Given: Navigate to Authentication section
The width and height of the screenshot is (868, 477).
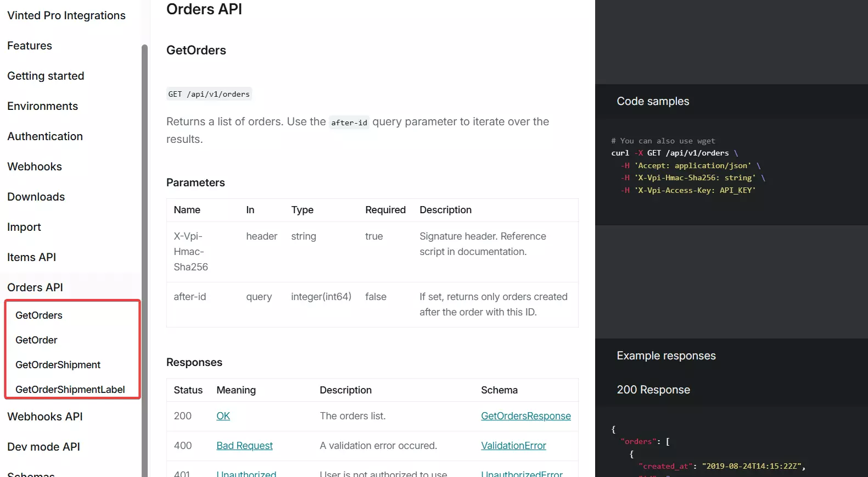Looking at the screenshot, I should pos(45,136).
